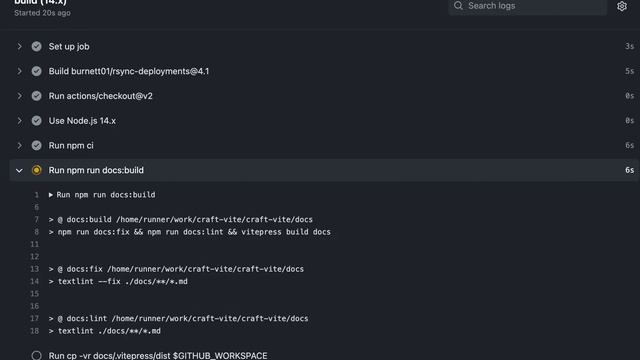This screenshot has width=640, height=360.
Task: Click the search magnifier icon in Search logs
Action: pyautogui.click(x=458, y=6)
